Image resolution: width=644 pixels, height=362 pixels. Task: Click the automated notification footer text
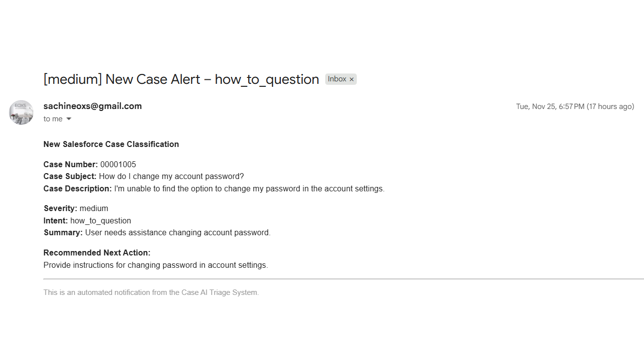click(x=151, y=292)
